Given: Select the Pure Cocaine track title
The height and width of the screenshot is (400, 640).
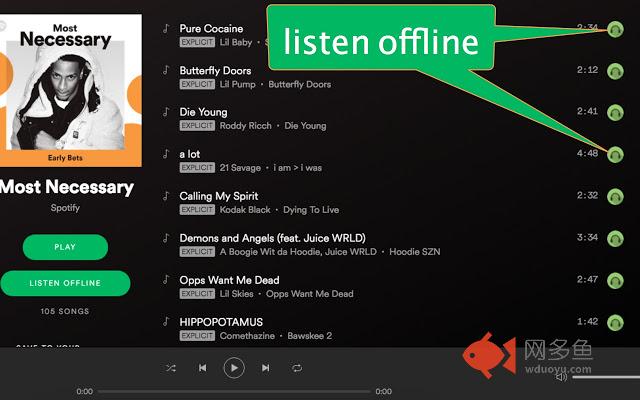Looking at the screenshot, I should (211, 29).
